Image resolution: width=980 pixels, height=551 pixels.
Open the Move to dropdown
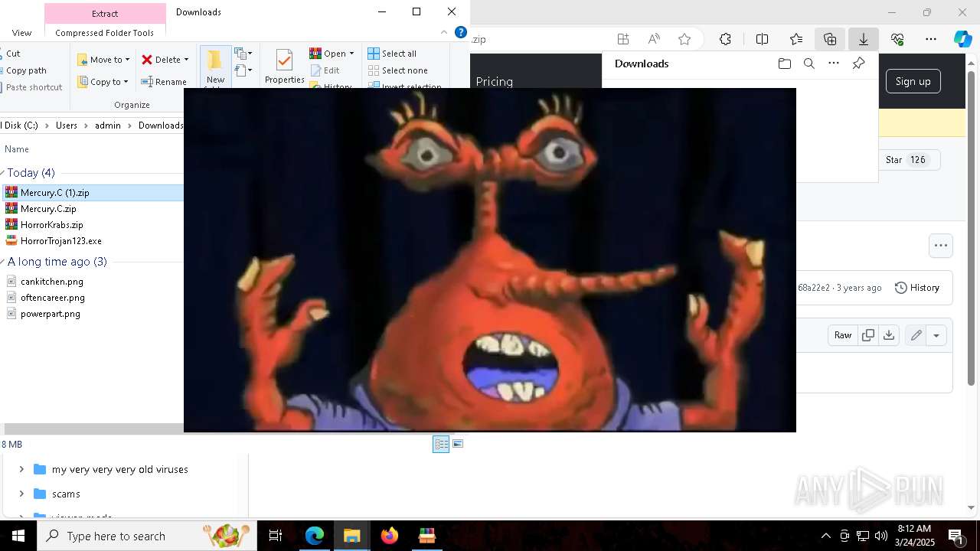(x=104, y=60)
